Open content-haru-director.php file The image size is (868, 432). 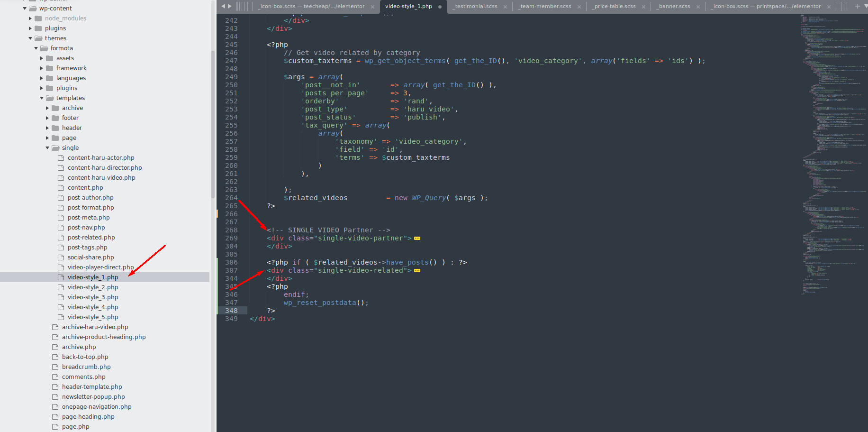pyautogui.click(x=105, y=168)
